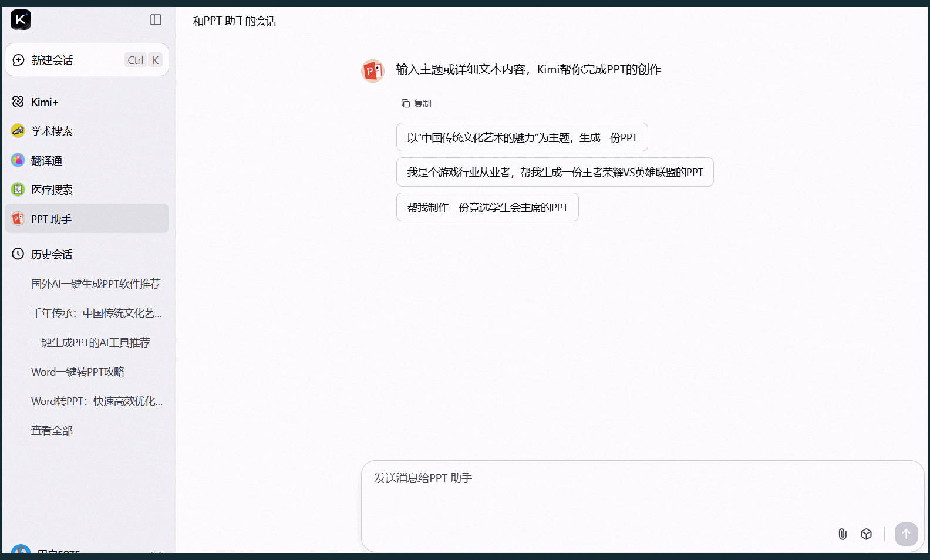Click the cube icon in input box
Viewport: 930px width, 560px height.
coord(866,534)
